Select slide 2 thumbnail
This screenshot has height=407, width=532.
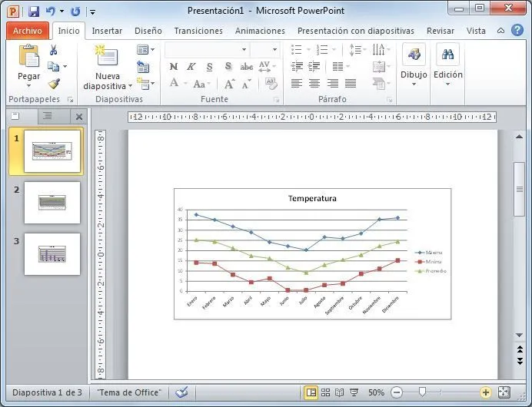pyautogui.click(x=52, y=203)
